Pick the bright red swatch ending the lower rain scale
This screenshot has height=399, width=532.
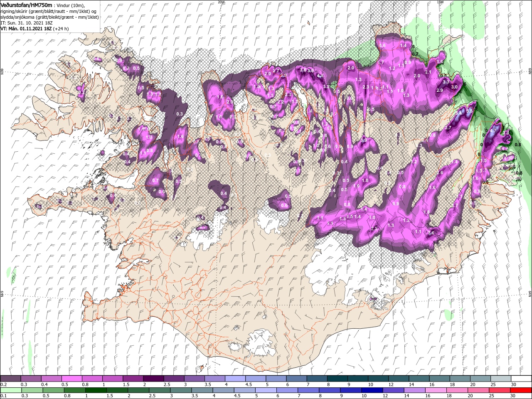(x=520, y=390)
